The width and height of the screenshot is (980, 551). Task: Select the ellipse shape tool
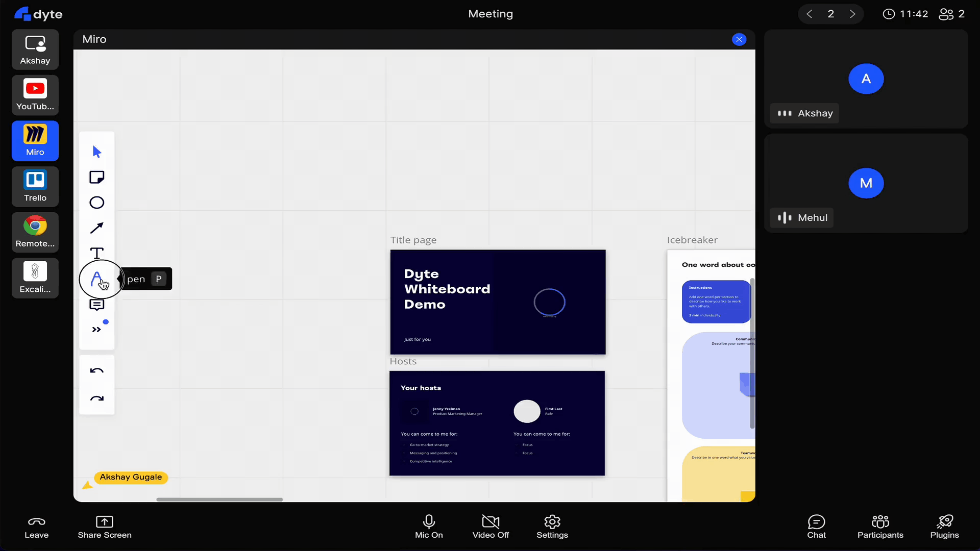coord(96,203)
